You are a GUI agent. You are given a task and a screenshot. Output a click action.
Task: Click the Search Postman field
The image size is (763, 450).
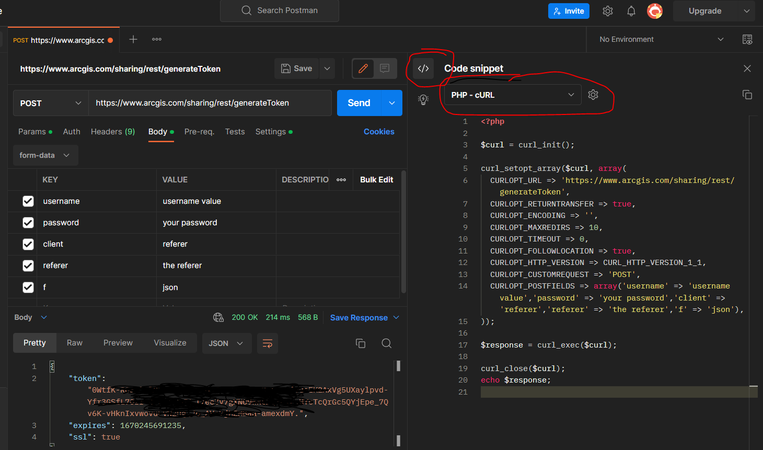point(279,11)
